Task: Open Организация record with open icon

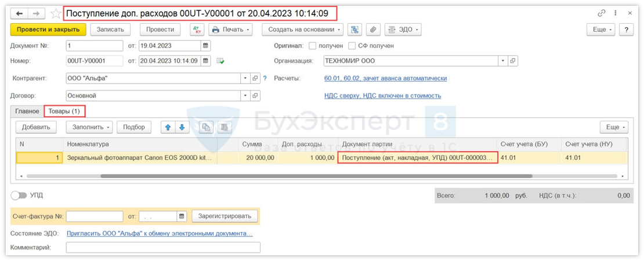Action: [x=512, y=61]
